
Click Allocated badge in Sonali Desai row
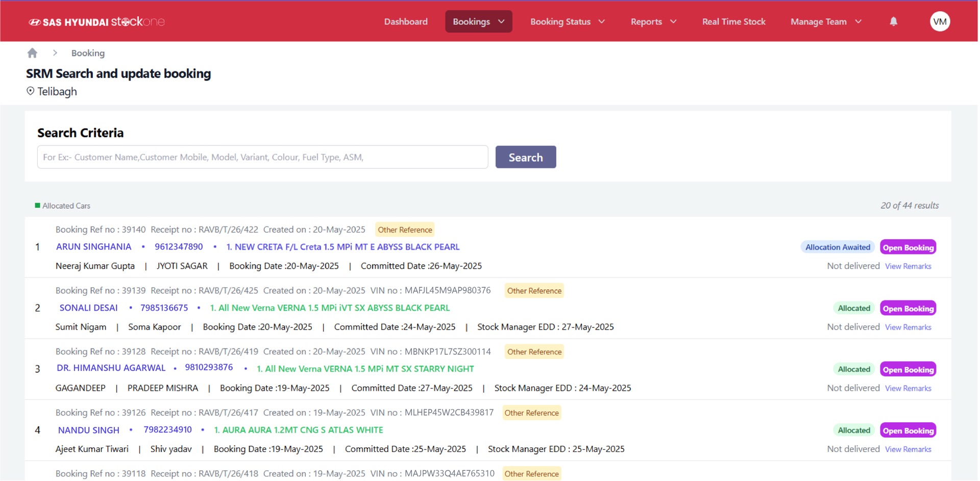(854, 308)
